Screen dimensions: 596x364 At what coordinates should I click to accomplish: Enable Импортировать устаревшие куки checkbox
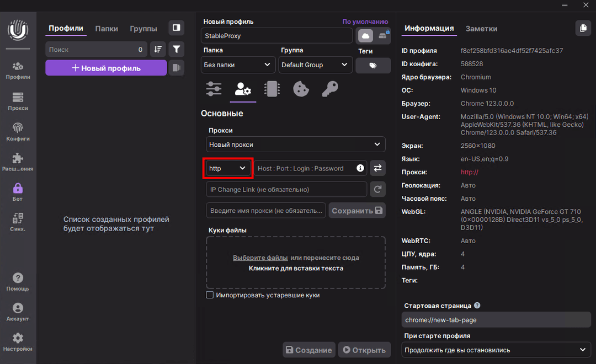(210, 295)
